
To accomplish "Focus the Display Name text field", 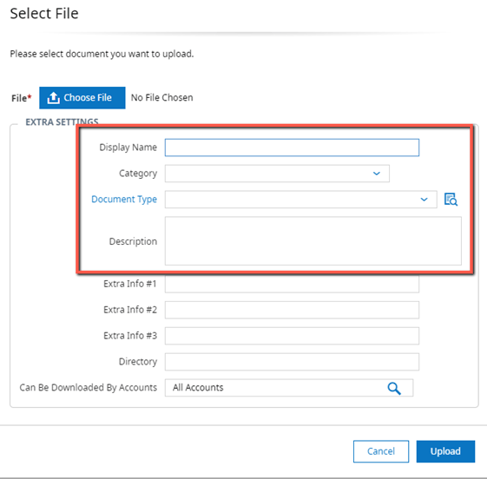I will [x=292, y=147].
